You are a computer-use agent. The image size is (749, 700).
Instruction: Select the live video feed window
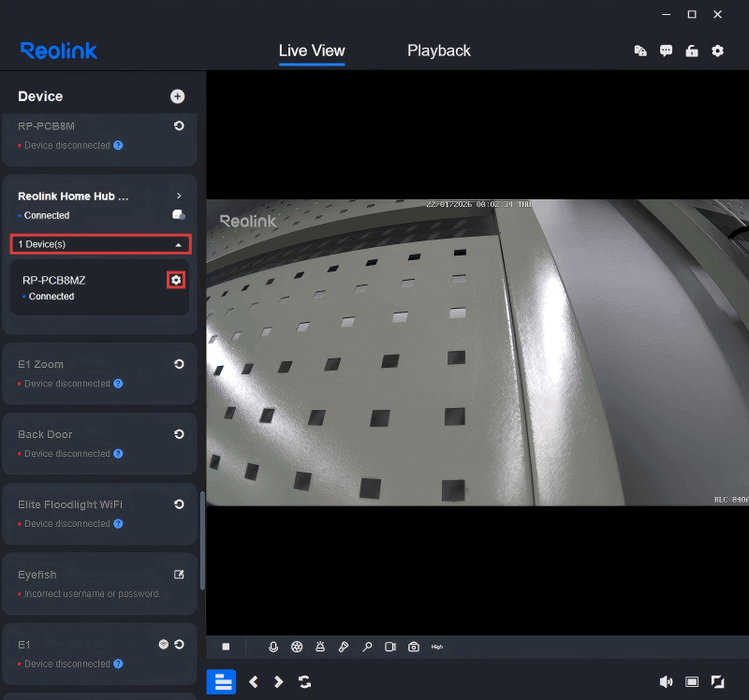point(477,353)
